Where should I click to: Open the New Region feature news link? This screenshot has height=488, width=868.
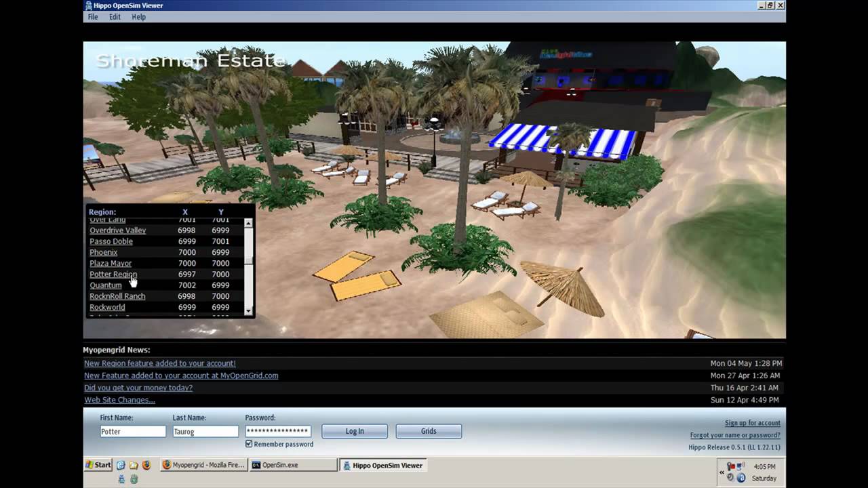click(160, 363)
